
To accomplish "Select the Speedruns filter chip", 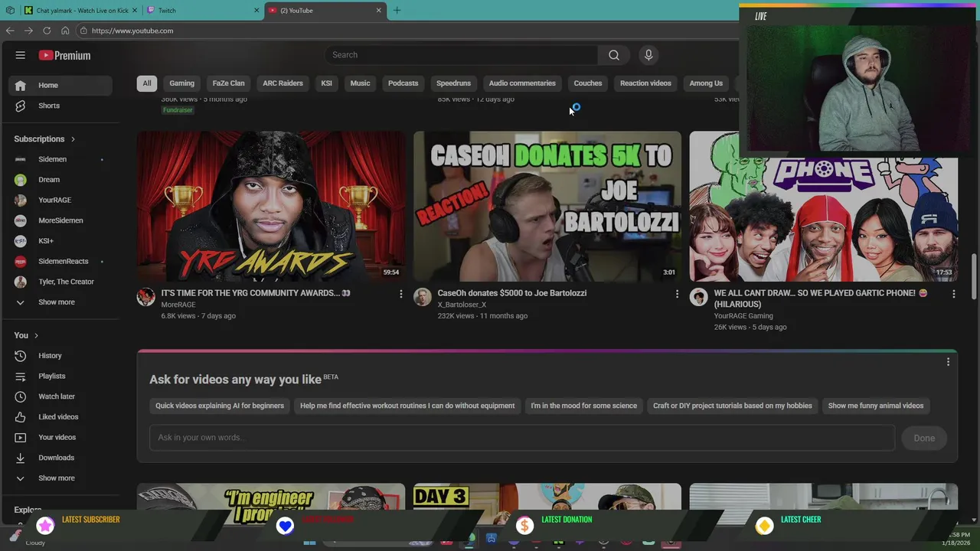I will coord(453,83).
